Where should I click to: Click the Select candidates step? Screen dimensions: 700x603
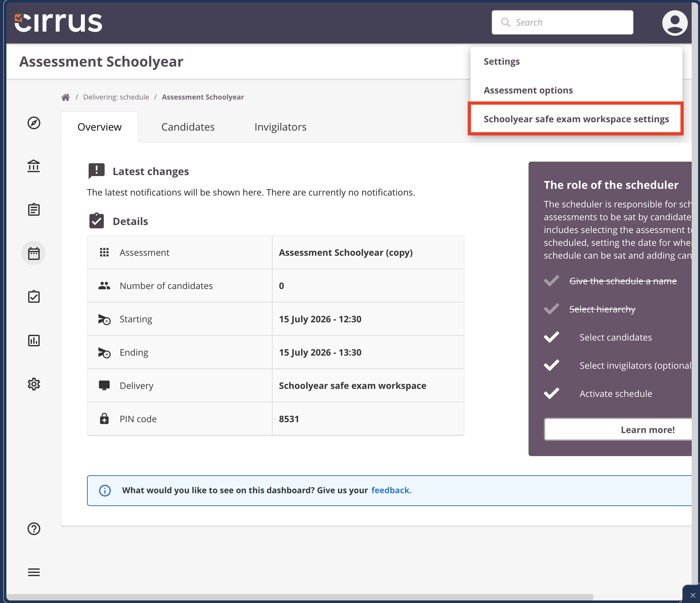pyautogui.click(x=616, y=337)
